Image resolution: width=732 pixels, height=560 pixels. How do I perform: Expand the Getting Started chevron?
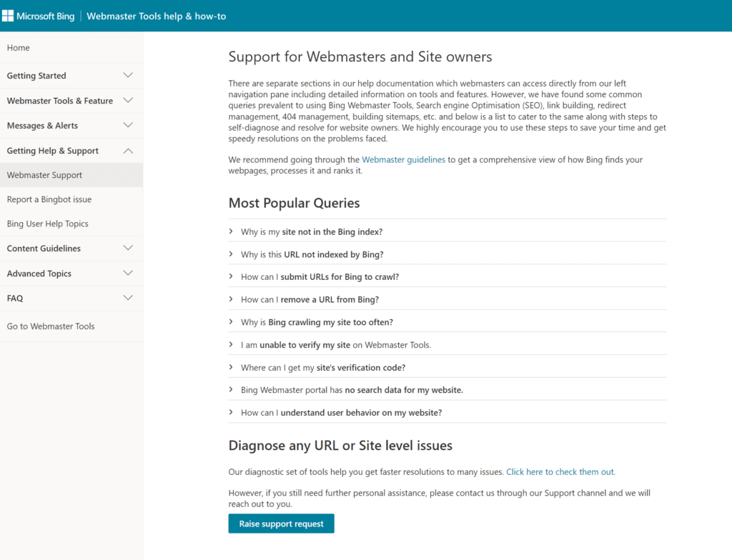click(128, 76)
